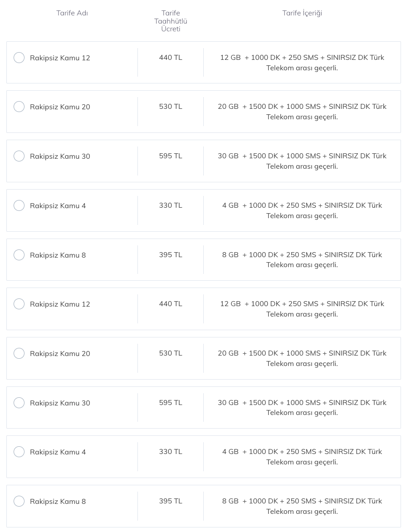The height and width of the screenshot is (532, 406).
Task: Mark the first Rakipsiz Kamu 8 radio button
Action: coord(19,255)
